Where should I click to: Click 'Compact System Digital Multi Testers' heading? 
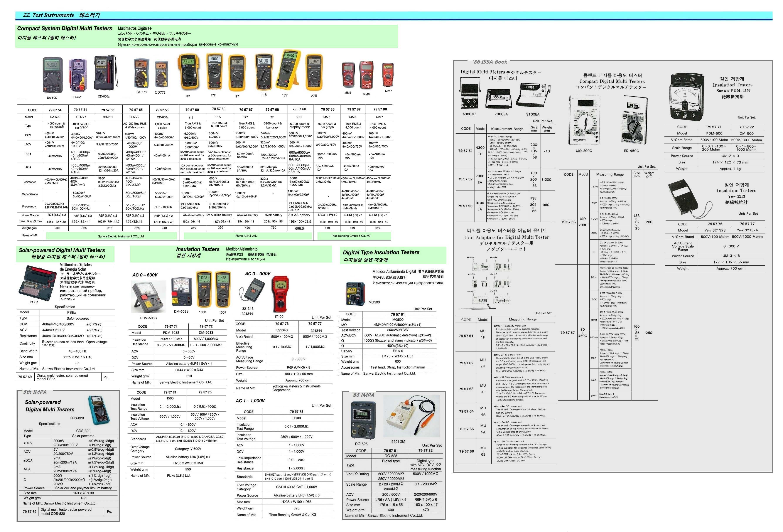pyautogui.click(x=64, y=29)
